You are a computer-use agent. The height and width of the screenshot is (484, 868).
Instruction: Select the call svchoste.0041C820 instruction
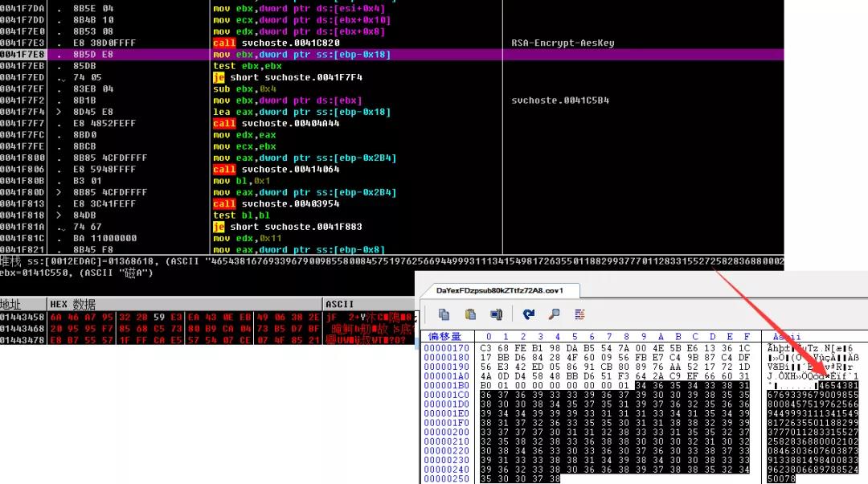[276, 43]
